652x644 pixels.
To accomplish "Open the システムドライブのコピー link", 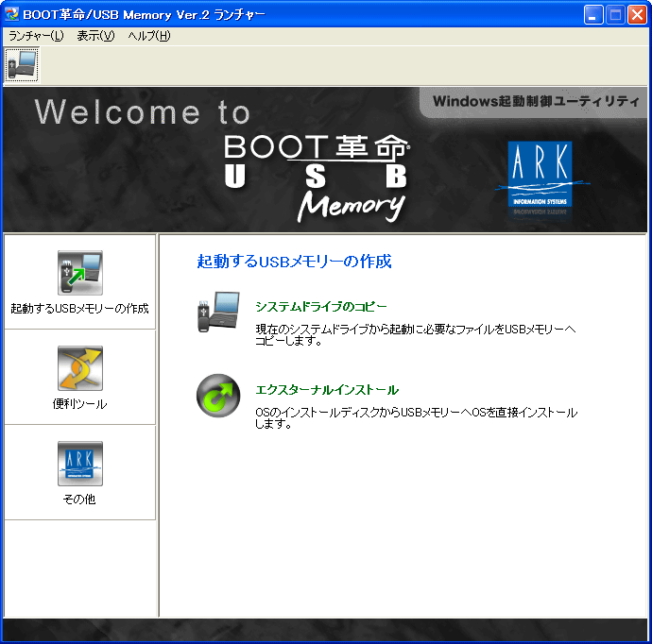I will tap(321, 307).
